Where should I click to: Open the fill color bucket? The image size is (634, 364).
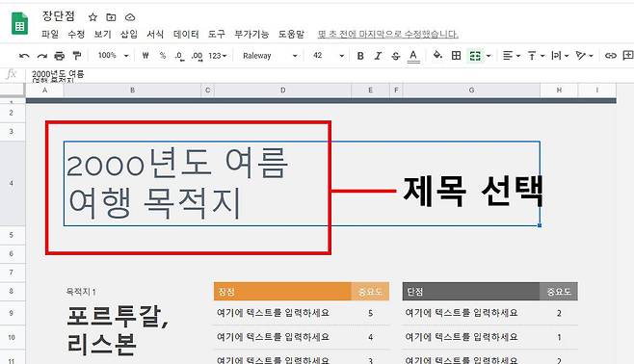pos(437,55)
